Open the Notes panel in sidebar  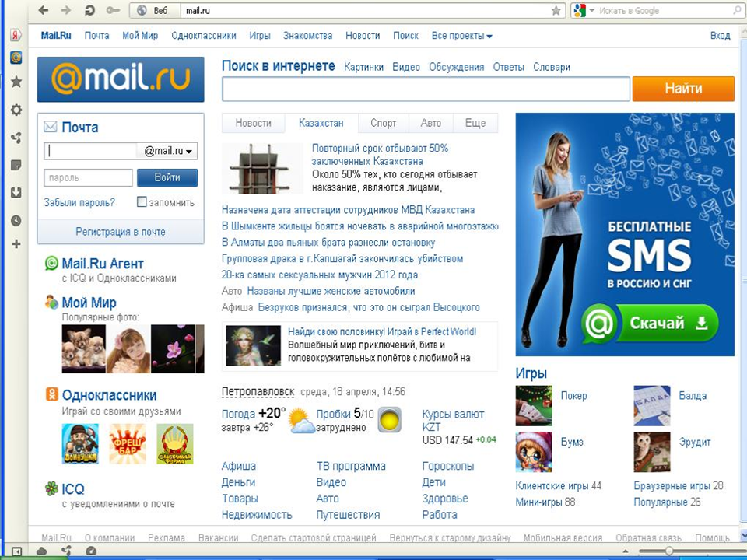tap(16, 166)
